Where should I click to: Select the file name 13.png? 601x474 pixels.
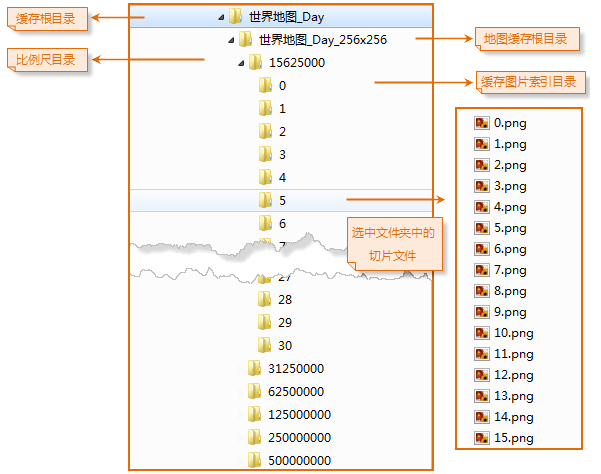point(514,396)
